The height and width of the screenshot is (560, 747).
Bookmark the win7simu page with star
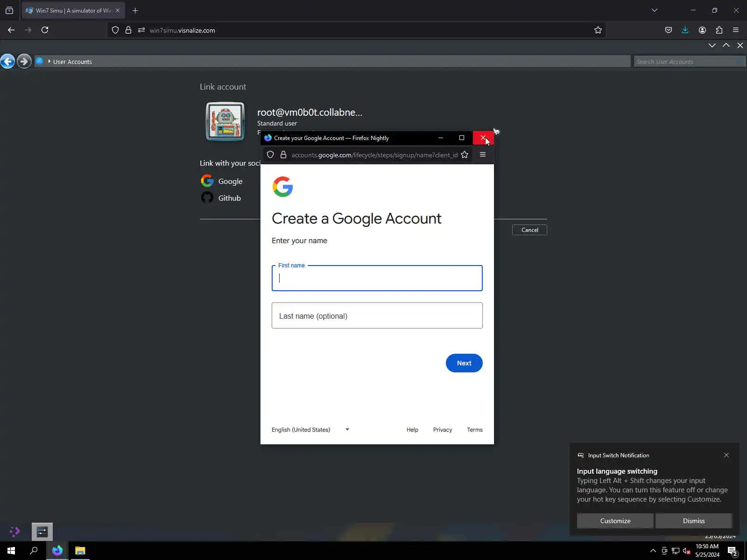tap(598, 30)
